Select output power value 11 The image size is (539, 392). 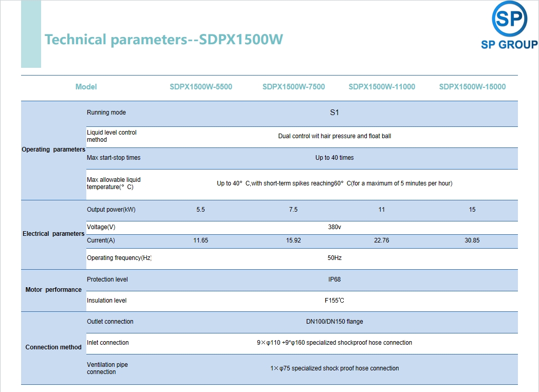coord(382,210)
